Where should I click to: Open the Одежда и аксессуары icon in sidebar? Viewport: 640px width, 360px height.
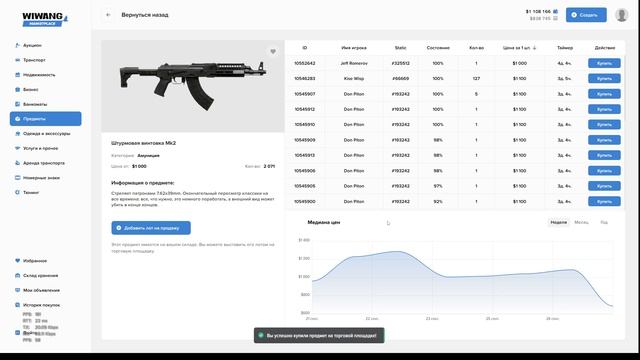click(17, 133)
